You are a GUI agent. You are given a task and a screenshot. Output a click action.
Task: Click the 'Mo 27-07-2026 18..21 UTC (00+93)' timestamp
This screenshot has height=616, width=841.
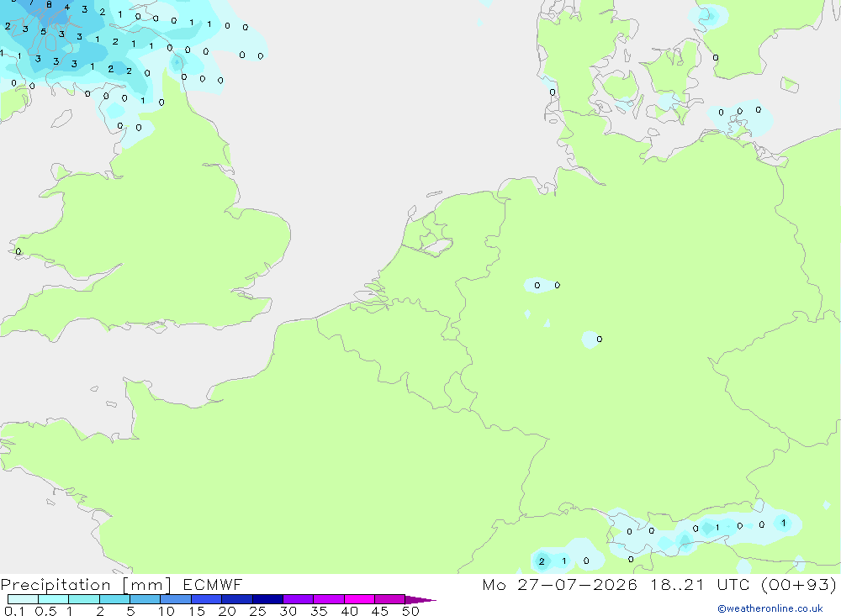(x=659, y=585)
